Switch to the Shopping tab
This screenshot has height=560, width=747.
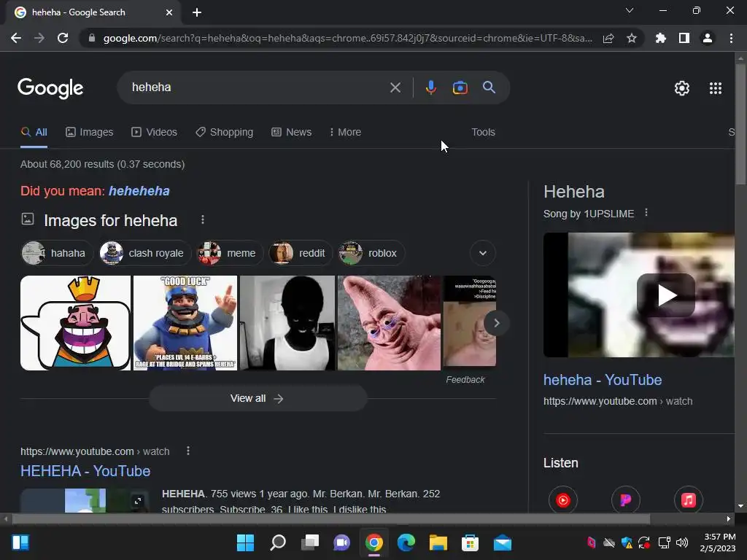click(x=225, y=132)
